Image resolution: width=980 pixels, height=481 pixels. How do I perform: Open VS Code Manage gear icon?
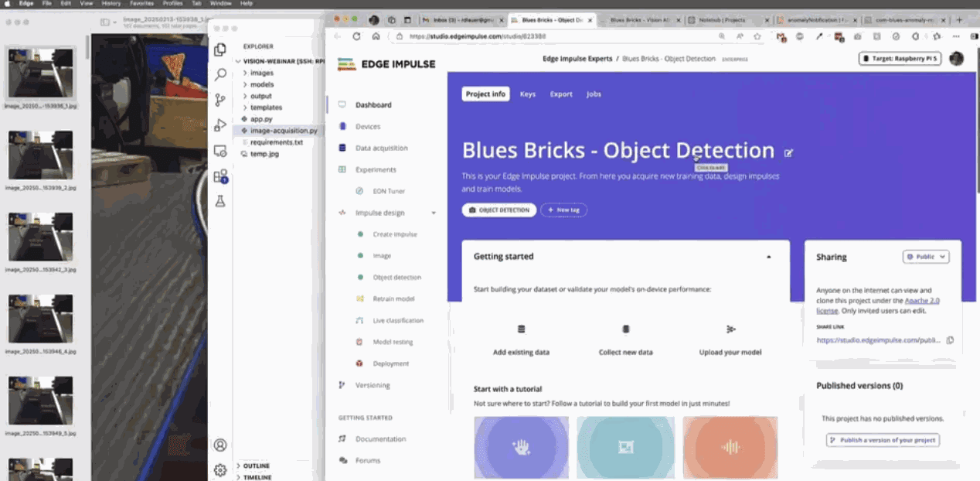(220, 469)
